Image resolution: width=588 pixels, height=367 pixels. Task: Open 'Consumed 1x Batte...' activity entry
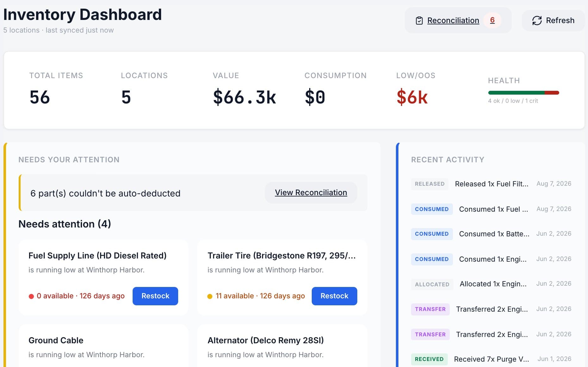[494, 234]
